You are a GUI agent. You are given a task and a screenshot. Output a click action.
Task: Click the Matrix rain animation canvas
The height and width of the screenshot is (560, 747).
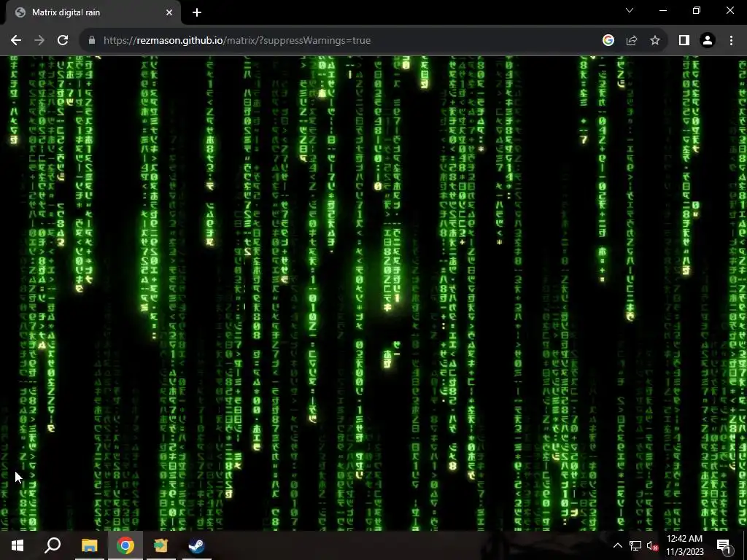click(x=373, y=293)
